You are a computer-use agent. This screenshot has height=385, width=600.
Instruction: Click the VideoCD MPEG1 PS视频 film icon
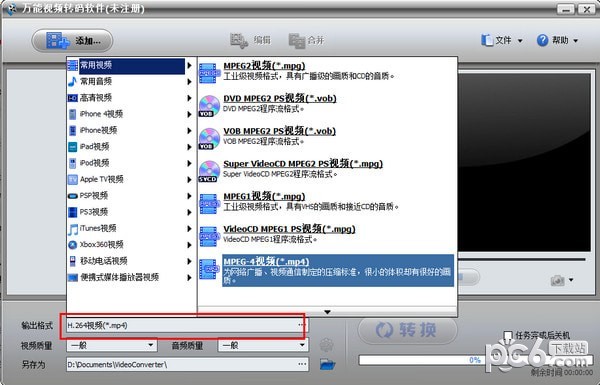click(209, 237)
